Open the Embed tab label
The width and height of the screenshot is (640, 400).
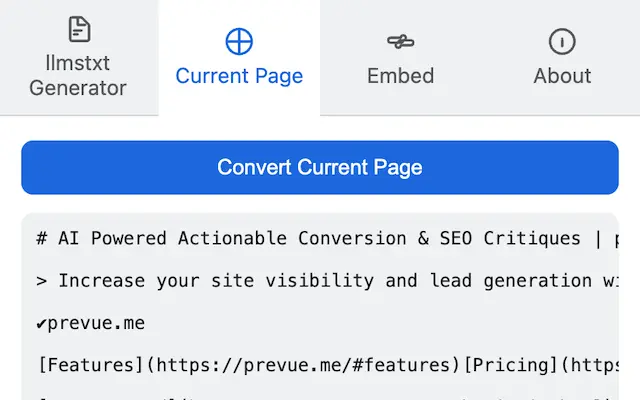click(400, 76)
